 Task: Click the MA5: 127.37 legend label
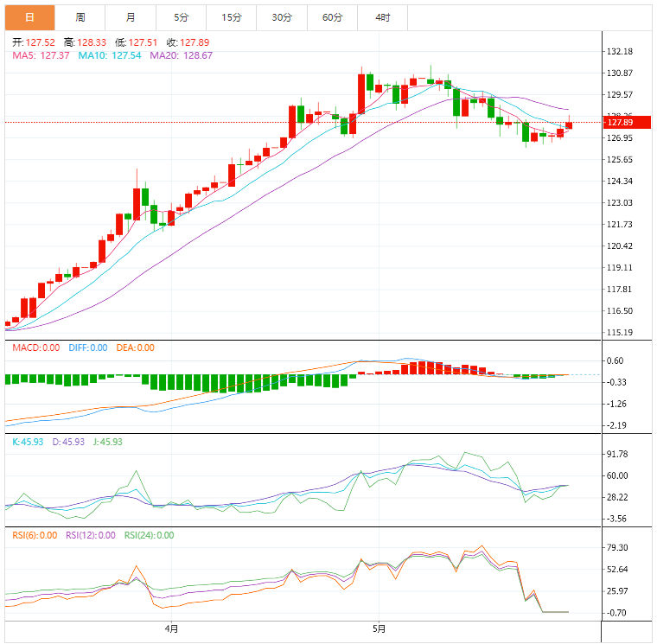click(40, 55)
